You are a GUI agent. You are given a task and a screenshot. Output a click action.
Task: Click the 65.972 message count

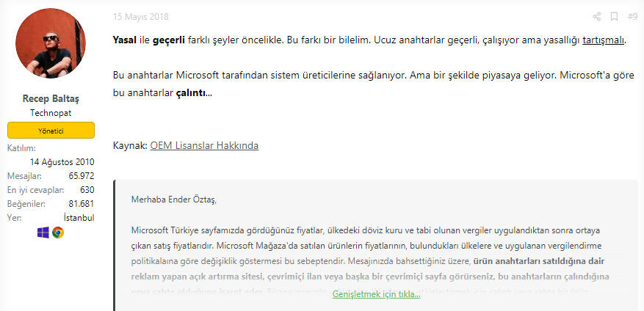point(81,176)
